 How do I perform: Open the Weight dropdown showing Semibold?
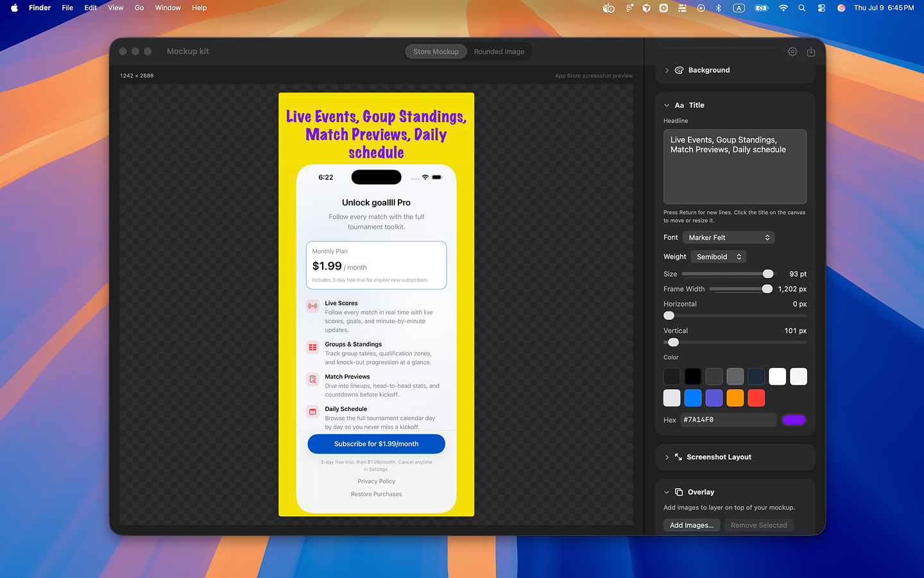click(x=719, y=257)
